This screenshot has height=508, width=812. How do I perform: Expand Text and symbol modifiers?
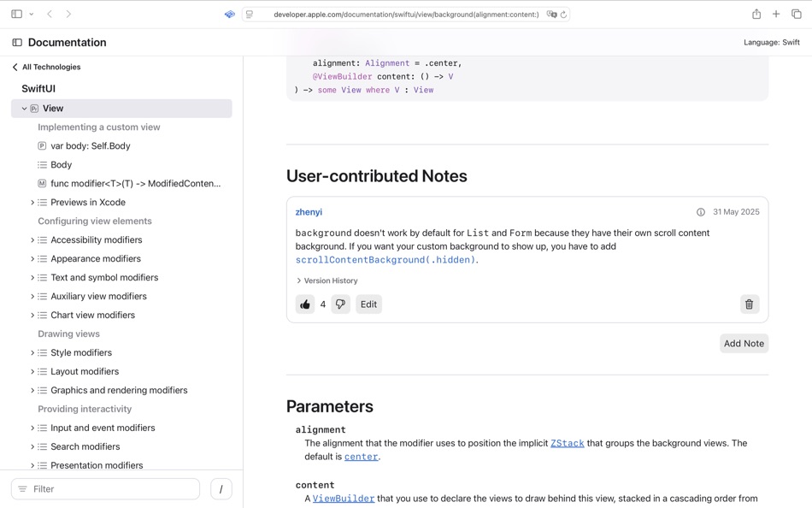pyautogui.click(x=32, y=277)
